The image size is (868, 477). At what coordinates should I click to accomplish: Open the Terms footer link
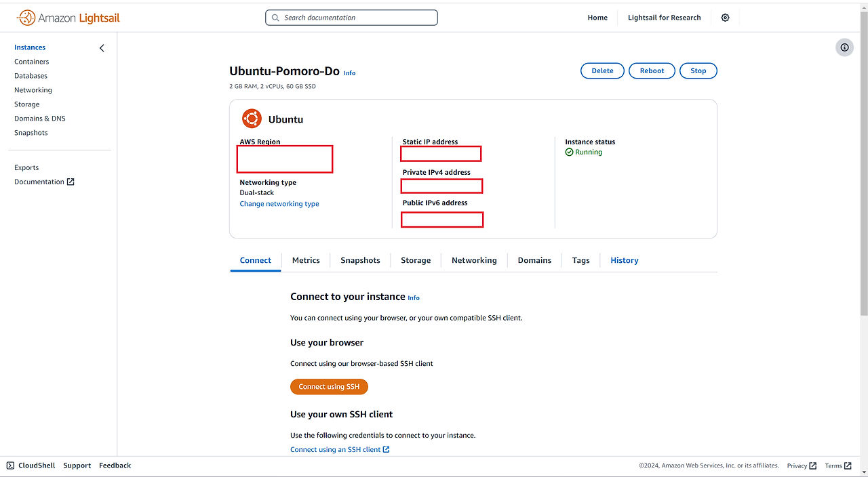click(838, 465)
